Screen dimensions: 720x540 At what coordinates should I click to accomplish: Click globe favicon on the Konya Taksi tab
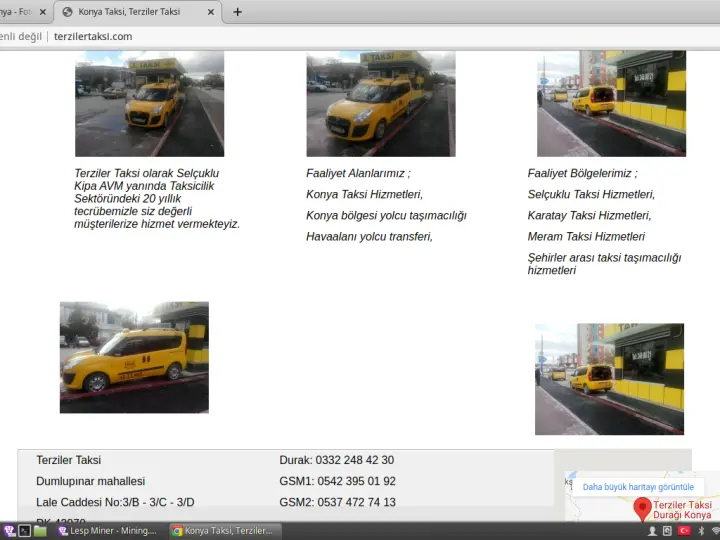(68, 12)
